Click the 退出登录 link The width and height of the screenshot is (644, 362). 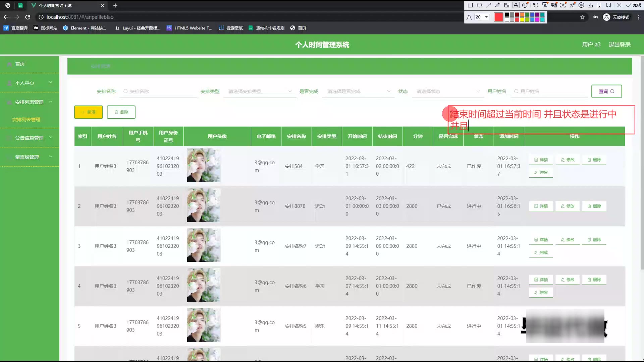pos(620,45)
